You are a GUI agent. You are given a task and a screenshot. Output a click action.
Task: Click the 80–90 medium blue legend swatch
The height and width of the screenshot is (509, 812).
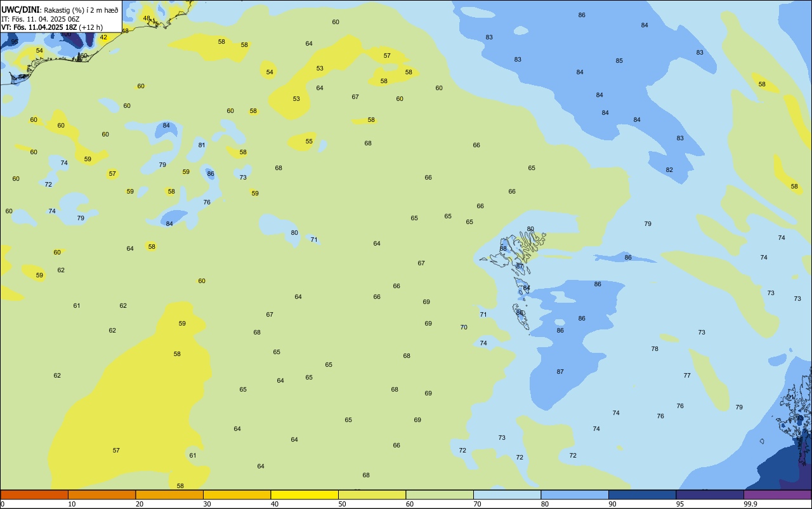(x=575, y=494)
